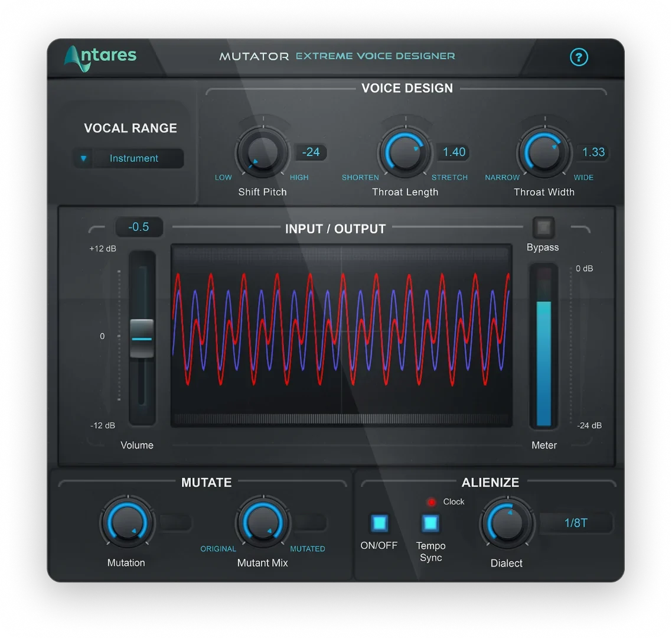The height and width of the screenshot is (638, 672).
Task: Click the output level Meter bar
Action: coord(543,346)
